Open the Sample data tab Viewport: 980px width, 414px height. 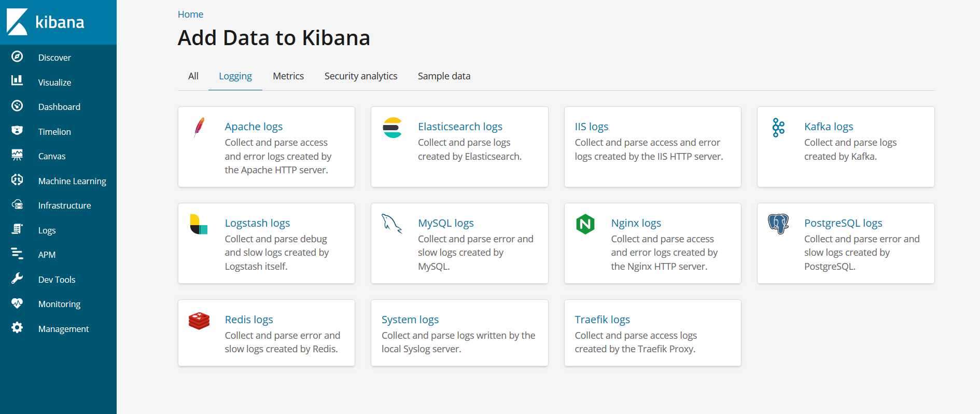(444, 76)
